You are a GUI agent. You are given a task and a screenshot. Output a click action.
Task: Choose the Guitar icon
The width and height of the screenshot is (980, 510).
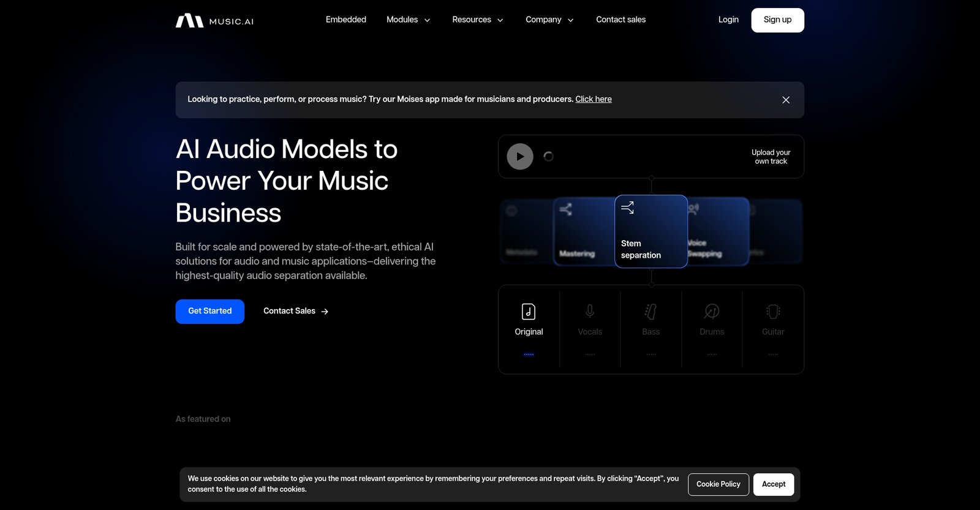(x=773, y=312)
